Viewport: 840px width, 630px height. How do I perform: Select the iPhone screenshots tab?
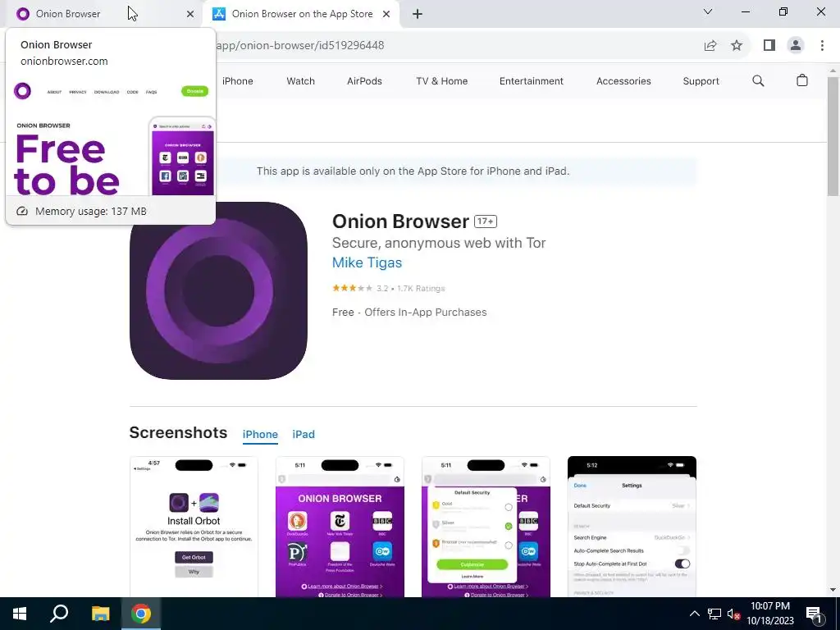point(260,435)
